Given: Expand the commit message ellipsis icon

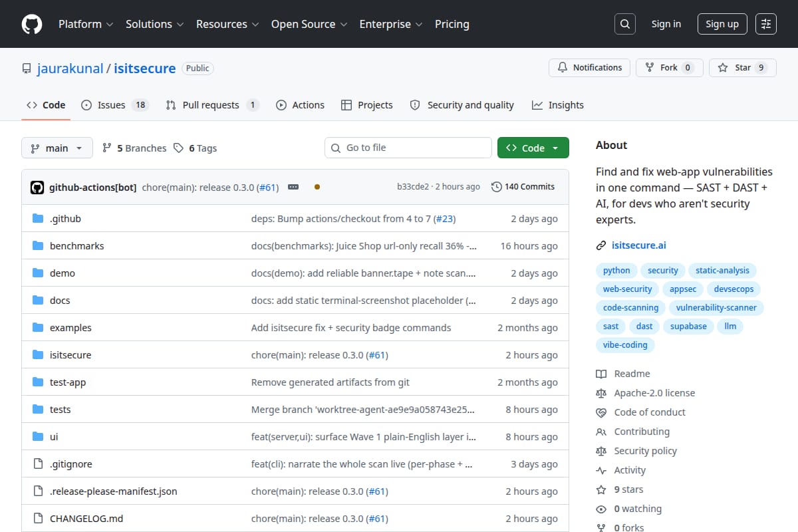Looking at the screenshot, I should (293, 187).
